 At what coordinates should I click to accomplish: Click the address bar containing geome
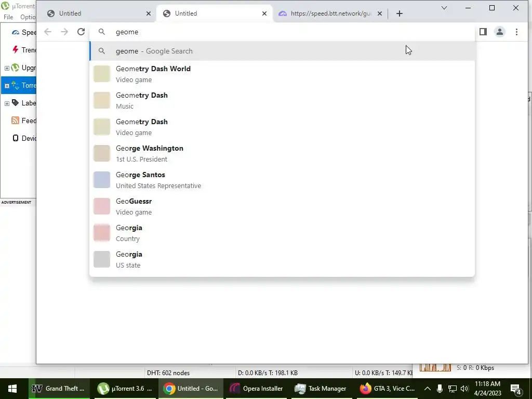pos(282,32)
